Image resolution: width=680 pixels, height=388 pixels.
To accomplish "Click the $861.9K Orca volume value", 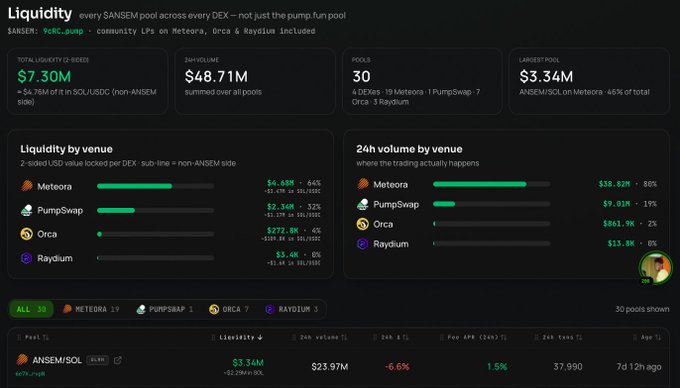I will click(x=618, y=224).
